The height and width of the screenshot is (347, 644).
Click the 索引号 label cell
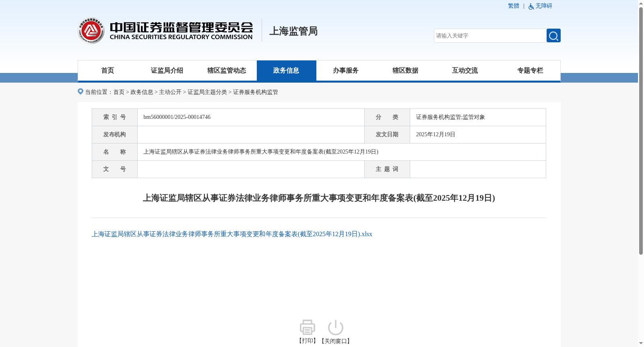(115, 117)
